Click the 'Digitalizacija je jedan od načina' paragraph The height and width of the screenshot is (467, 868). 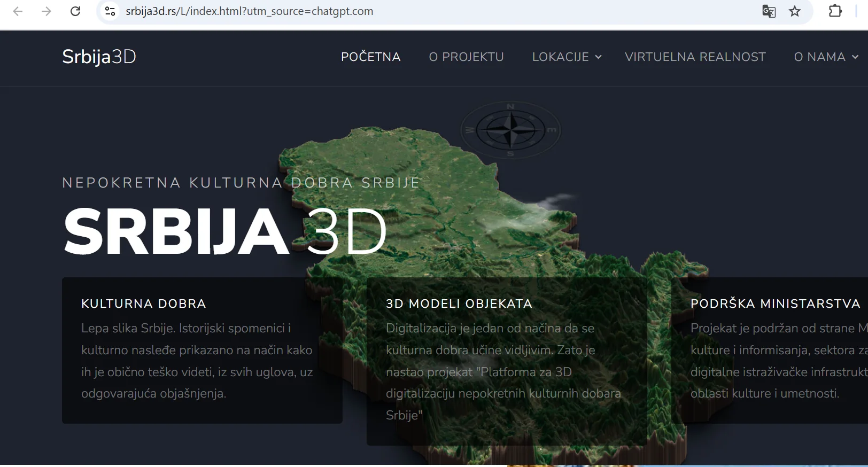click(x=503, y=371)
